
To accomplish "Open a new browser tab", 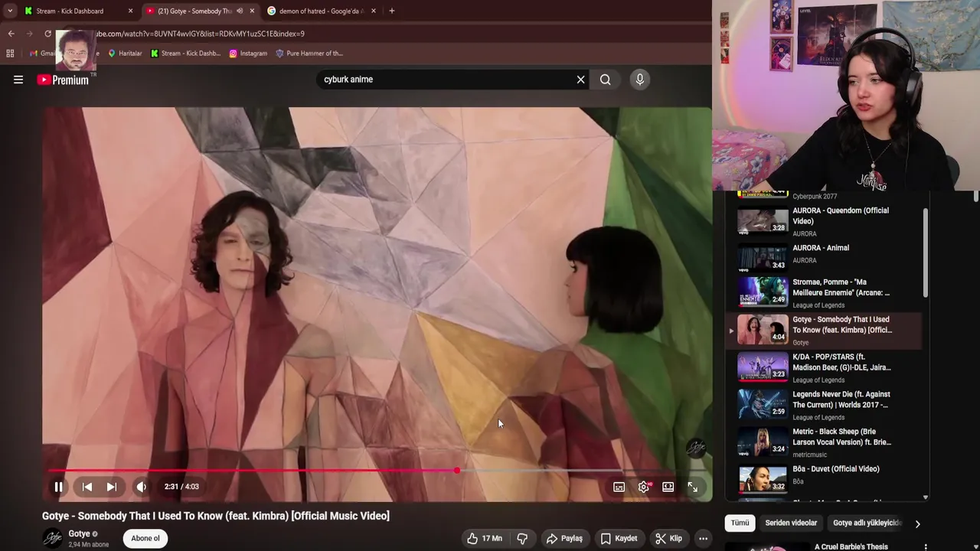I will click(392, 11).
